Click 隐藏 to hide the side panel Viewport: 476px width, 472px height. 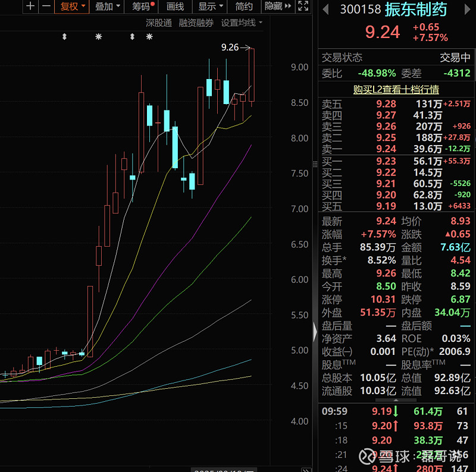(278, 6)
